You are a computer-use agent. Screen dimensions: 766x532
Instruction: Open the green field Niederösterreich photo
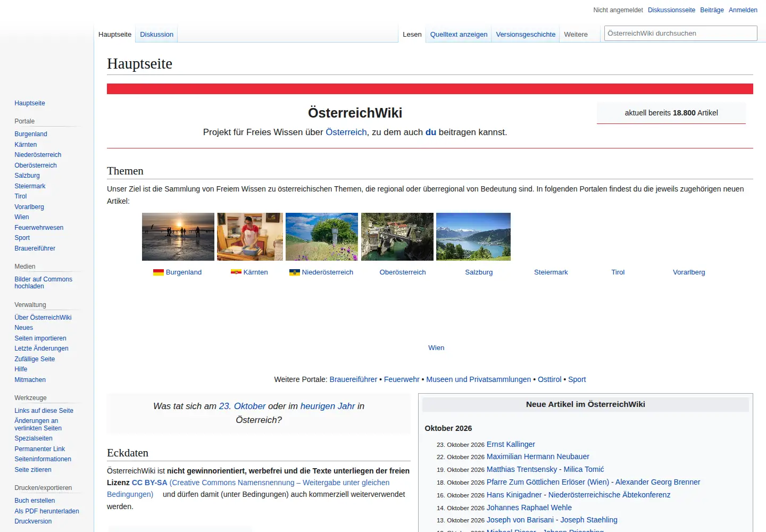point(322,237)
